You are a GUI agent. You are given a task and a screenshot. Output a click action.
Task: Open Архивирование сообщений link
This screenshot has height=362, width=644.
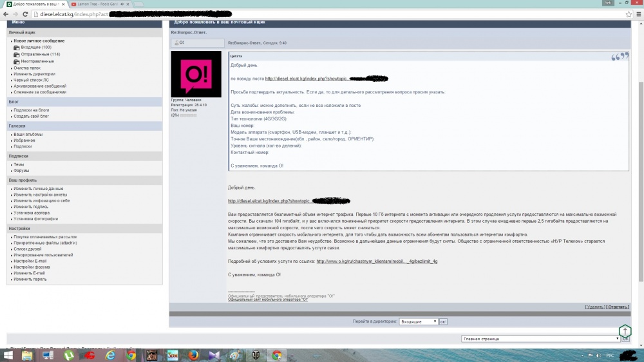(x=40, y=86)
